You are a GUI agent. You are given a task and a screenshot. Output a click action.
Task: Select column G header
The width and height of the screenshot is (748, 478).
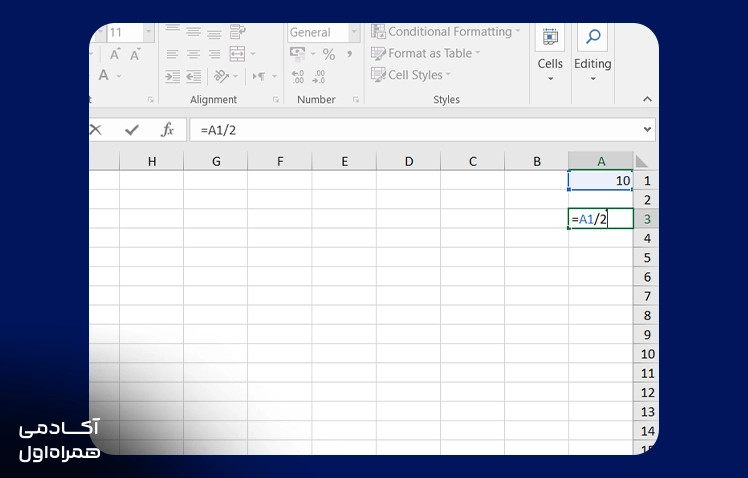coord(216,161)
